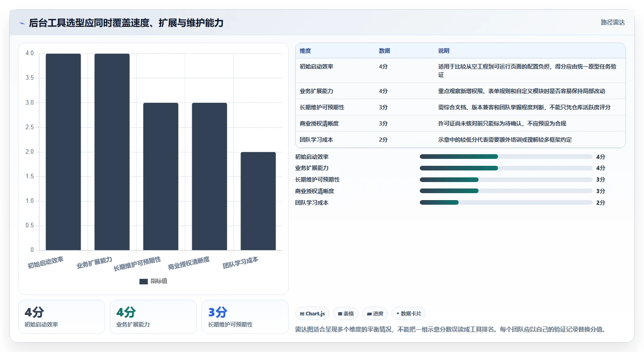The height and width of the screenshot is (352, 644).
Task: Click the 初始启动效率 bar in chart
Action: [63, 152]
